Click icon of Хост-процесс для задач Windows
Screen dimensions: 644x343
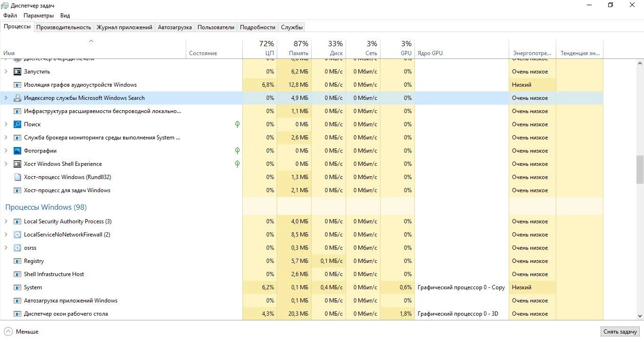17,190
